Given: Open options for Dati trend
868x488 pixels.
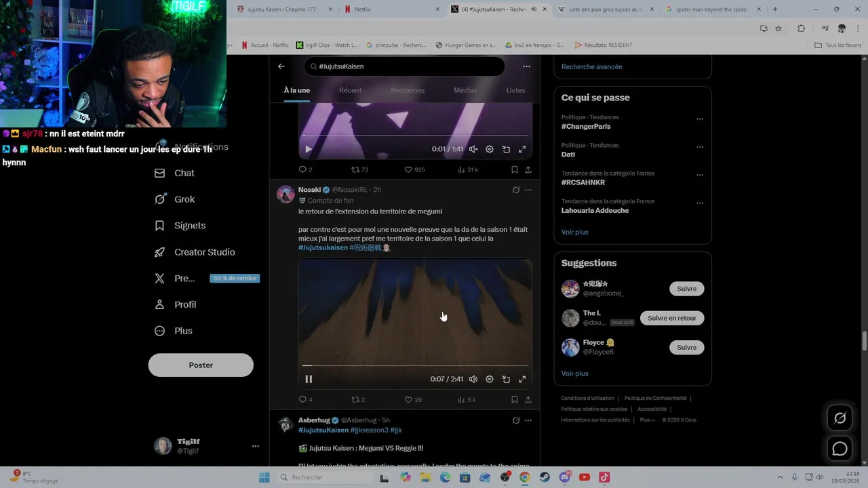Looking at the screenshot, I should tap(700, 147).
